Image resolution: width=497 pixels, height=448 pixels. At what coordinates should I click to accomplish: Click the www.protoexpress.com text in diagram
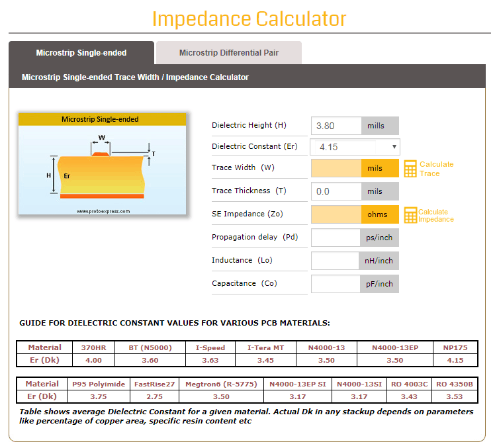103,212
